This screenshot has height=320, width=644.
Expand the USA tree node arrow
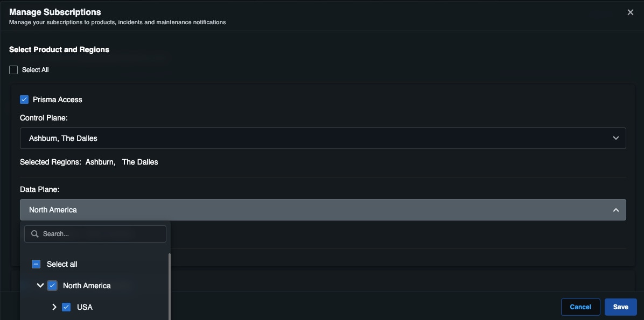click(54, 307)
